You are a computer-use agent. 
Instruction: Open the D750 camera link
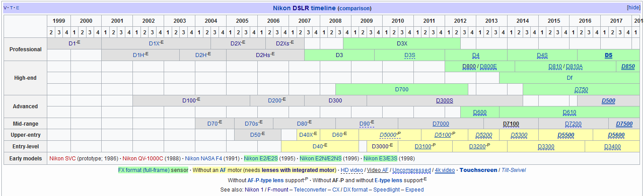pos(581,90)
